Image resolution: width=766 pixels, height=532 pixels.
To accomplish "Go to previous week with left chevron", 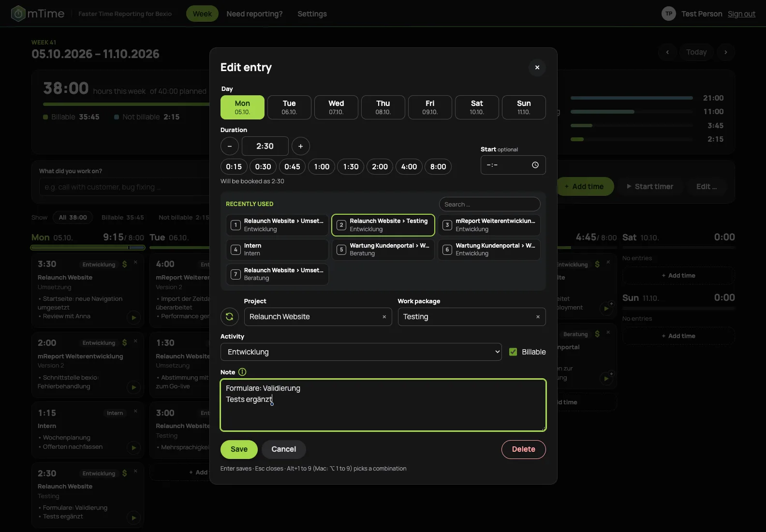I will pyautogui.click(x=667, y=52).
